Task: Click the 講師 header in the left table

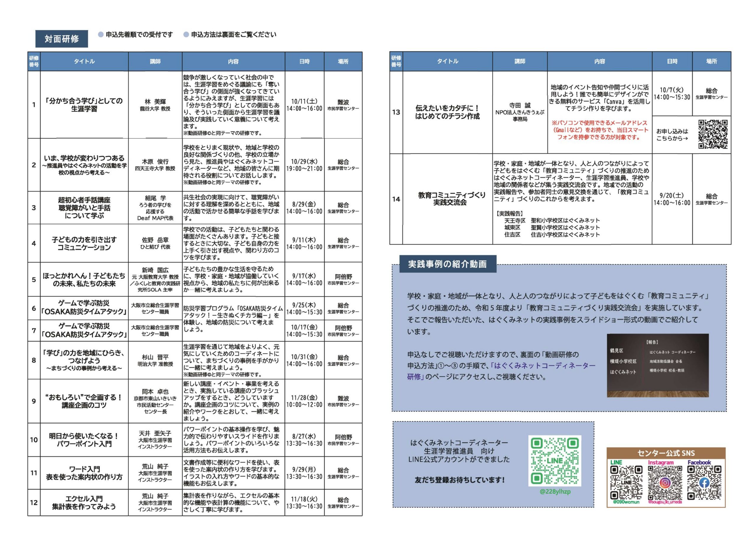Action: pyautogui.click(x=155, y=62)
